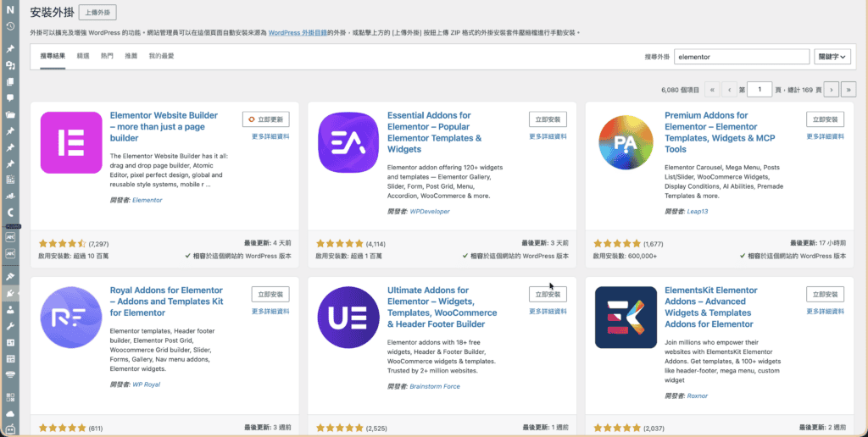
Task: Go to the first page («)
Action: pyautogui.click(x=712, y=89)
